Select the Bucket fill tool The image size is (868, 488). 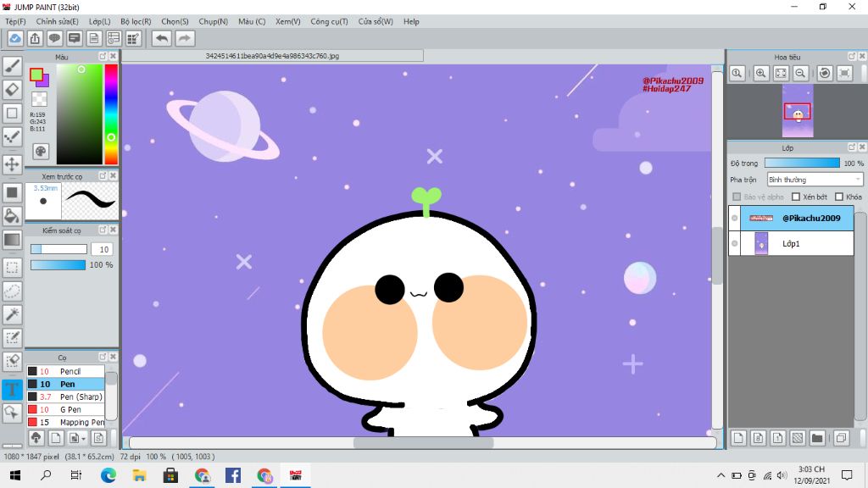pos(12,216)
